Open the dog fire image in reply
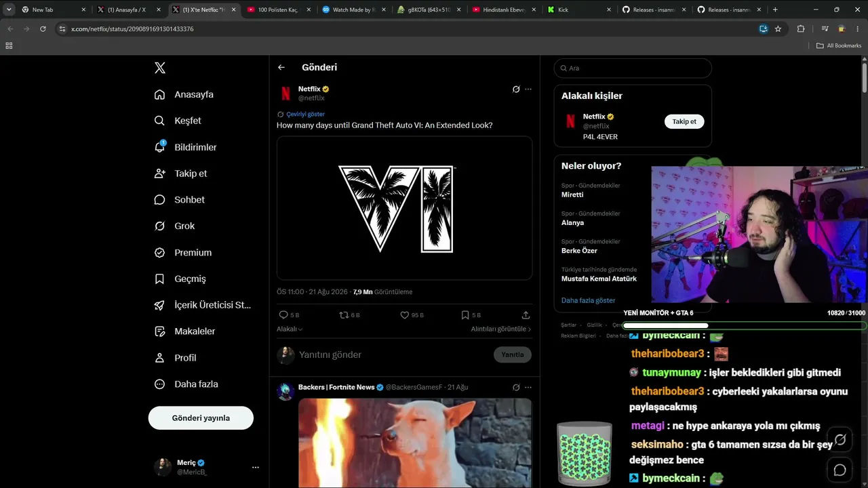This screenshot has width=868, height=488. pyautogui.click(x=415, y=443)
